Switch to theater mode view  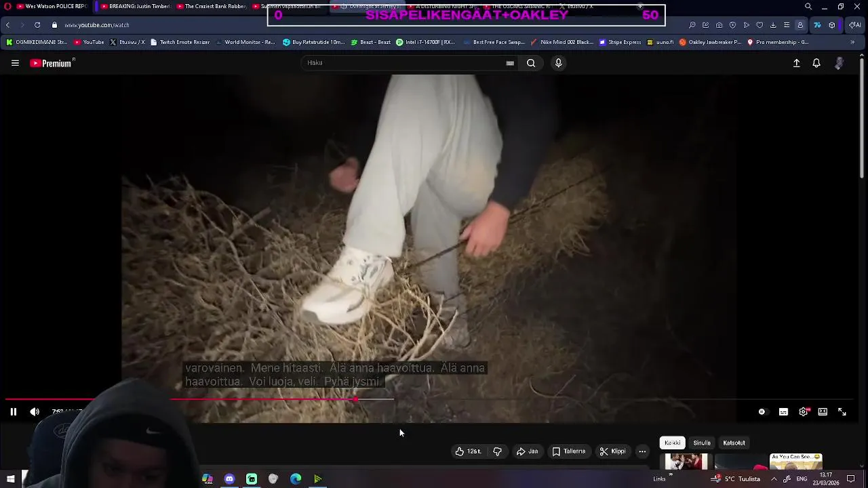(823, 411)
